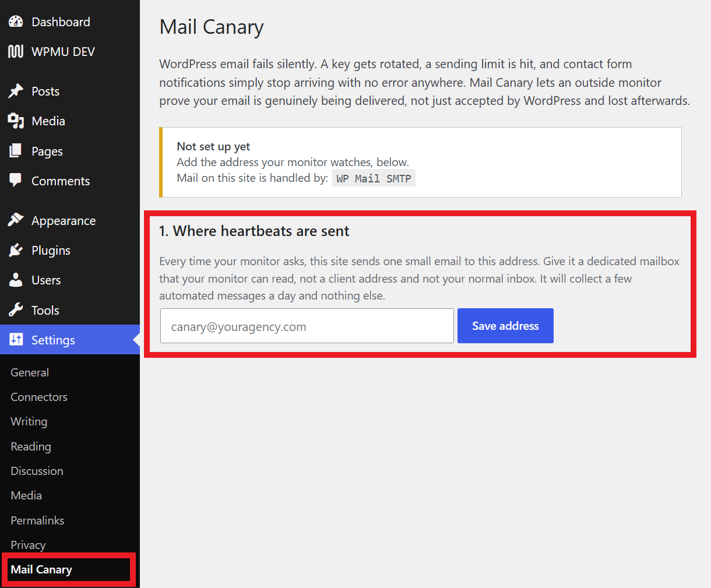Click the 'Not set up yet' notice title

213,146
